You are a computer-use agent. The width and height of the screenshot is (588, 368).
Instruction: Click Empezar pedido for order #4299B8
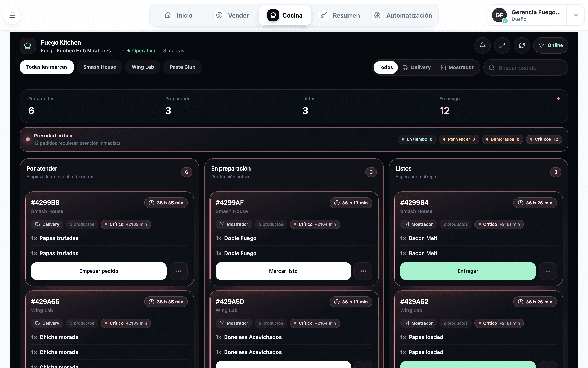[99, 271]
